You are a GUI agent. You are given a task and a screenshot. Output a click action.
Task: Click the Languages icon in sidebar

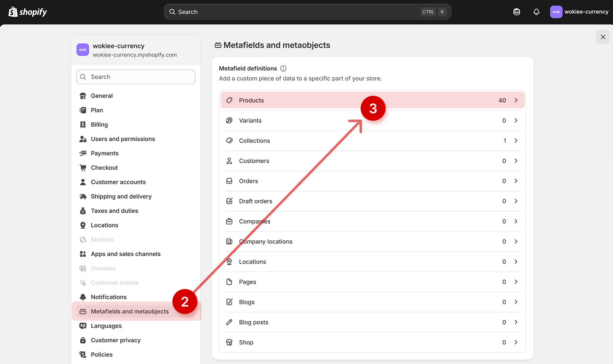click(83, 326)
